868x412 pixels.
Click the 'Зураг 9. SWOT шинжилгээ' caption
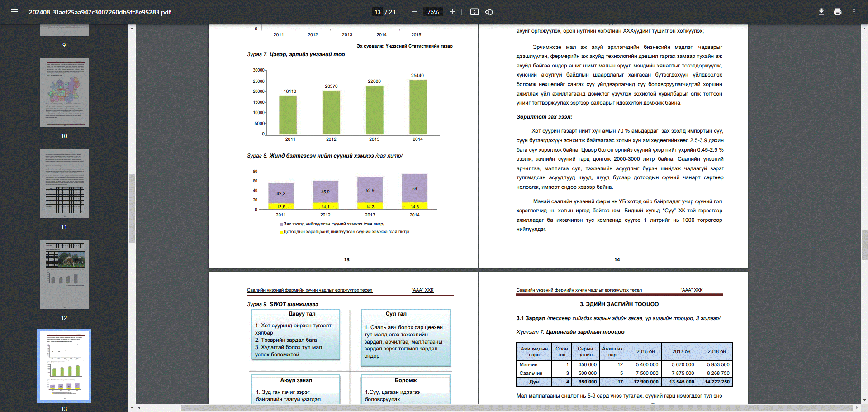[283, 304]
